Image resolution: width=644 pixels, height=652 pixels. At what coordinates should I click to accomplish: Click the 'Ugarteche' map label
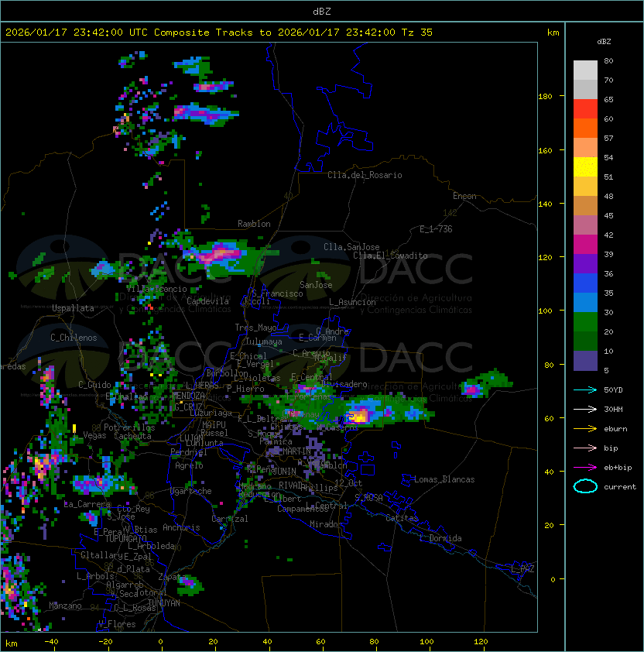click(191, 491)
